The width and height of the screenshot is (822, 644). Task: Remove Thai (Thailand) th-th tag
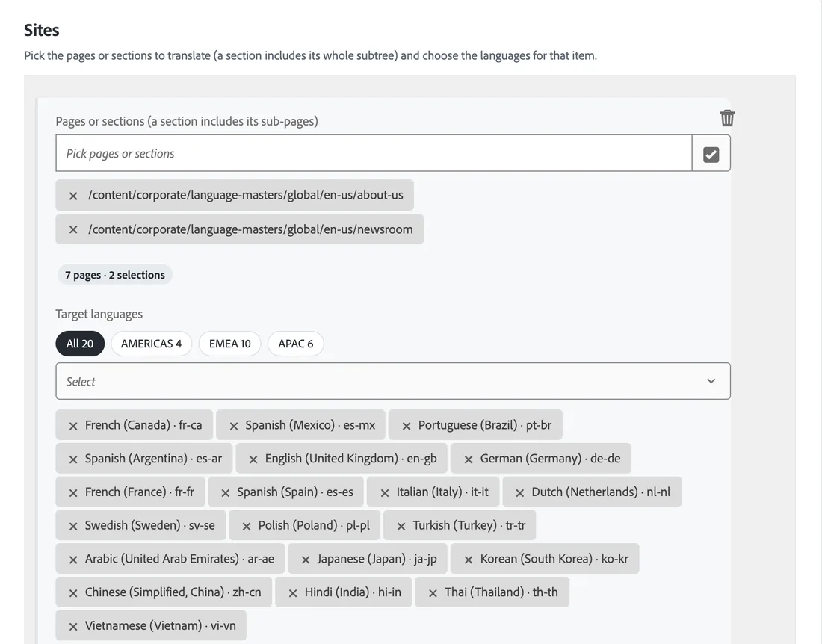pyautogui.click(x=433, y=593)
